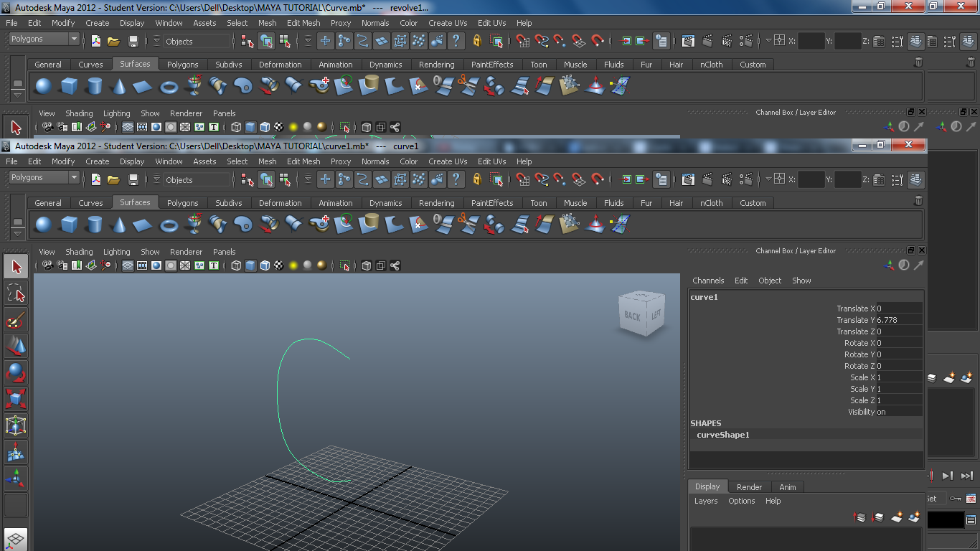Toggle Construction History icon in front window

tap(661, 179)
